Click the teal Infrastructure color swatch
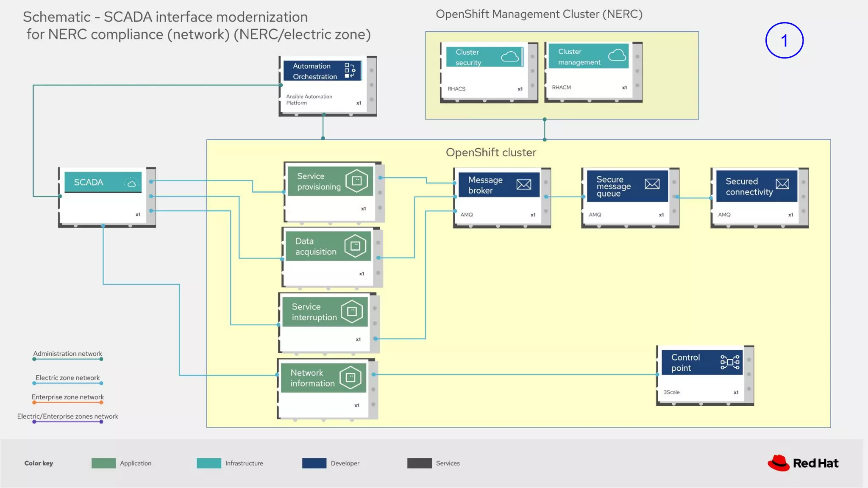Image resolution: width=868 pixels, height=488 pixels. (209, 463)
